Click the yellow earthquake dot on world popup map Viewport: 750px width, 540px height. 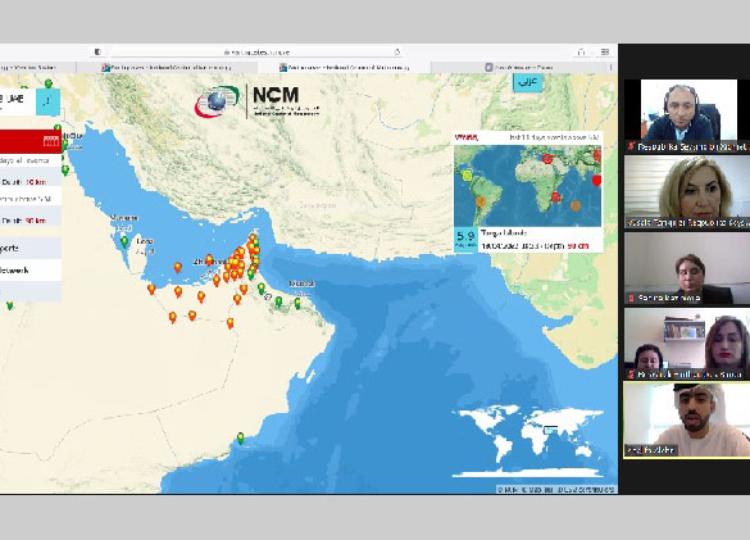coord(466,176)
